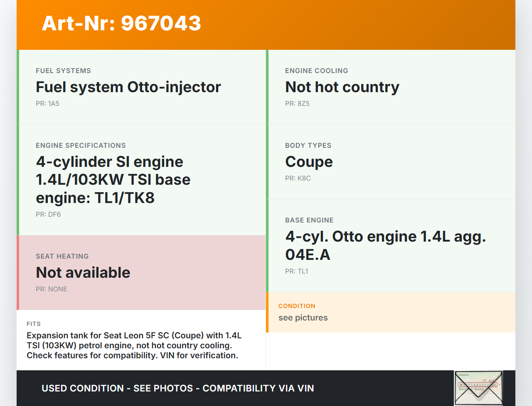Screen dimensions: 532x406
Task: Click the PR: NONE code
Action: click(51, 289)
